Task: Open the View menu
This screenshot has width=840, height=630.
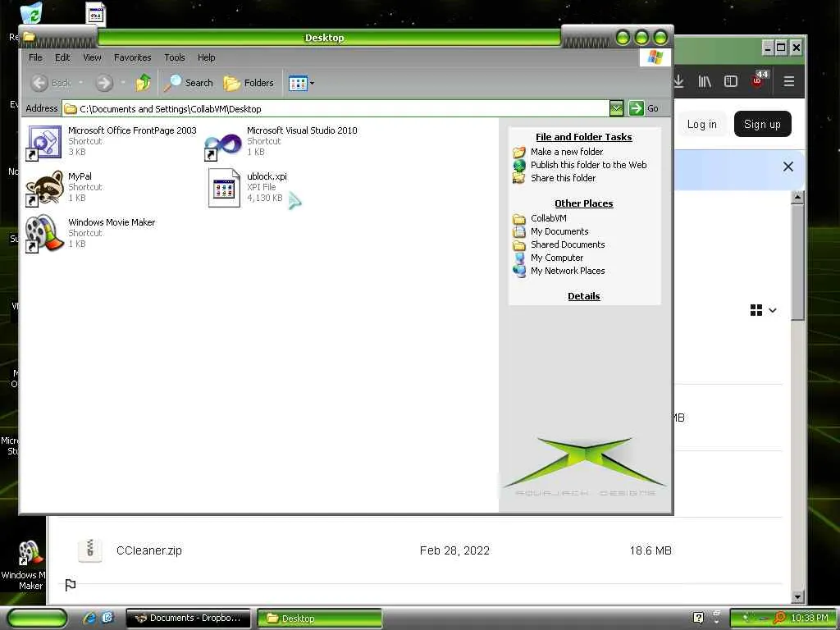Action: pyautogui.click(x=92, y=57)
